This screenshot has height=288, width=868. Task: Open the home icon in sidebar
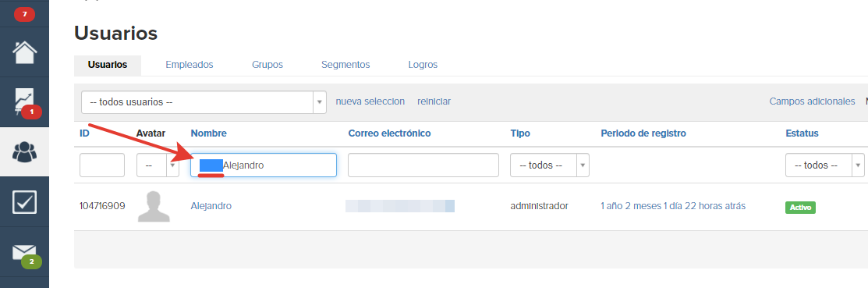click(24, 52)
